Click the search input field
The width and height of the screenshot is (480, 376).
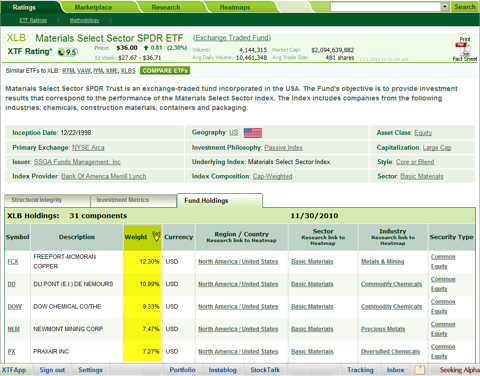(x=386, y=7)
